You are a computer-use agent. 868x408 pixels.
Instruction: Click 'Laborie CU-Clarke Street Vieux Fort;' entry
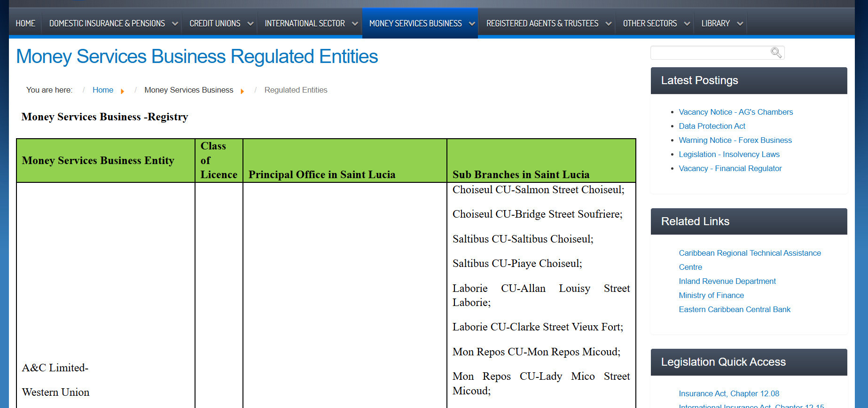tap(538, 327)
